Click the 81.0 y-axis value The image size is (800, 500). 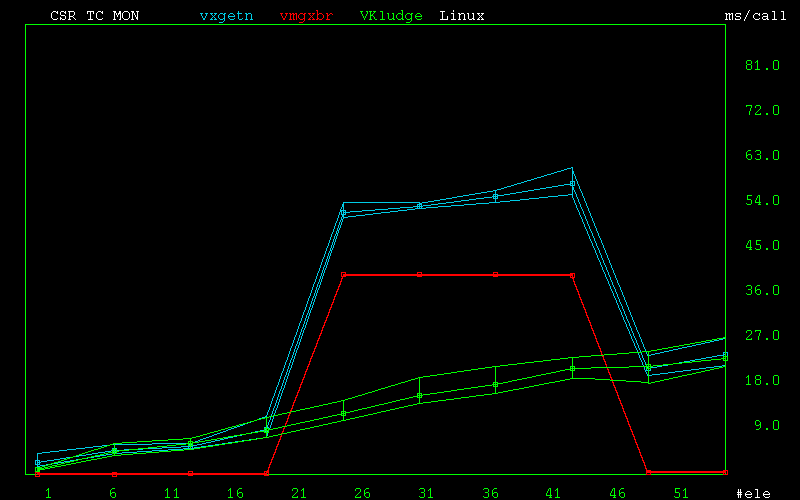tap(762, 65)
